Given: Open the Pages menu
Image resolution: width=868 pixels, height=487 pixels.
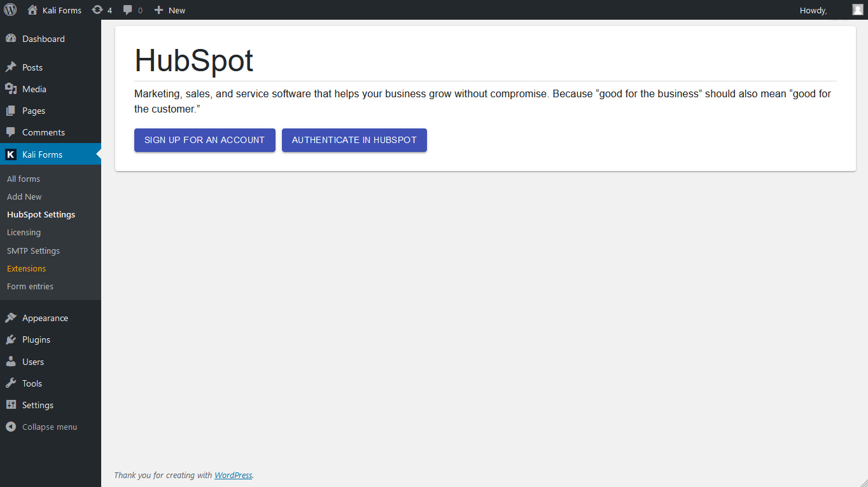Looking at the screenshot, I should 34,111.
